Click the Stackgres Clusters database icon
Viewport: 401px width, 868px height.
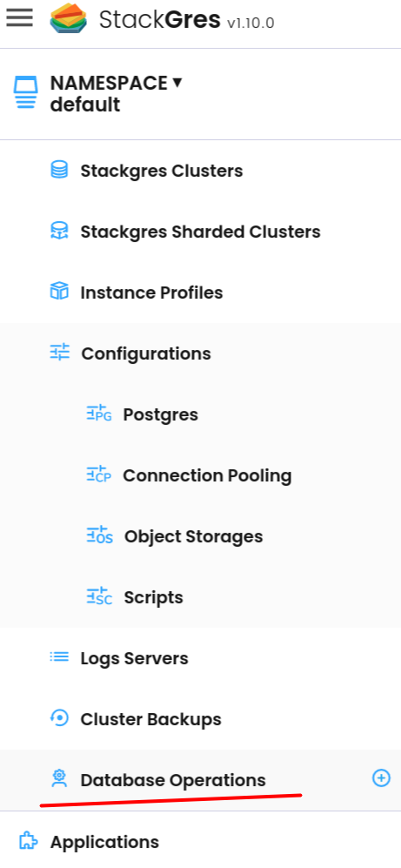59,170
